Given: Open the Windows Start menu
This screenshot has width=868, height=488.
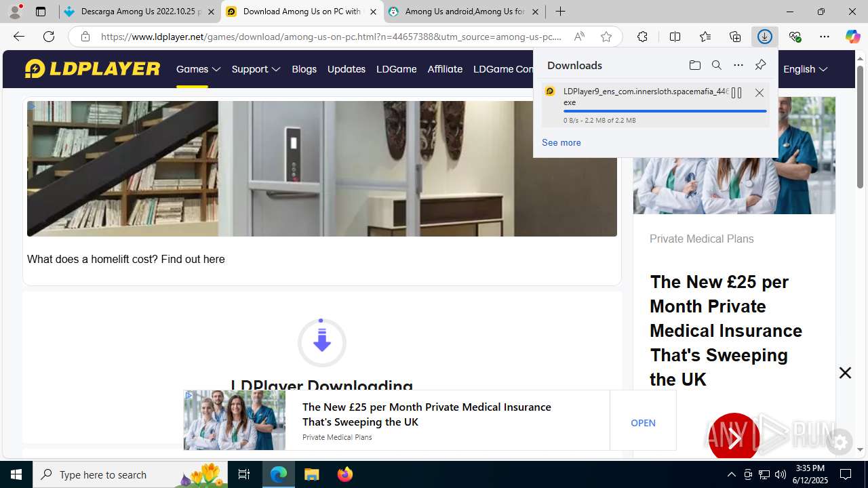Looking at the screenshot, I should (16, 474).
